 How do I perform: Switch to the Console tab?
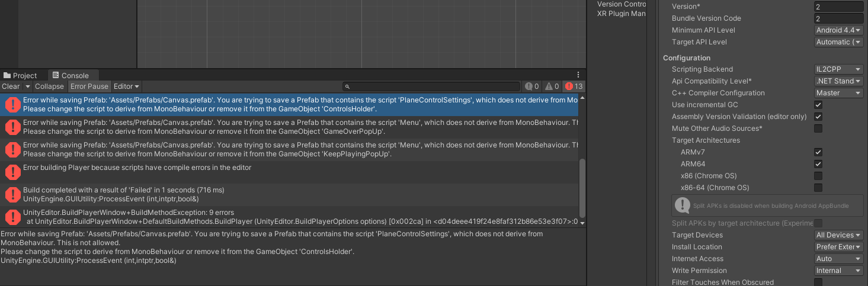click(71, 75)
